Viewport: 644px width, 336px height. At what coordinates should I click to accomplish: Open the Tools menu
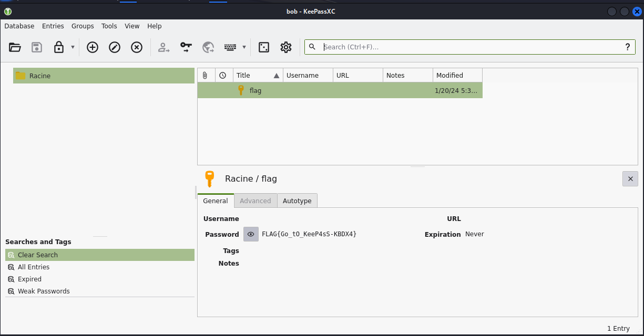click(109, 26)
